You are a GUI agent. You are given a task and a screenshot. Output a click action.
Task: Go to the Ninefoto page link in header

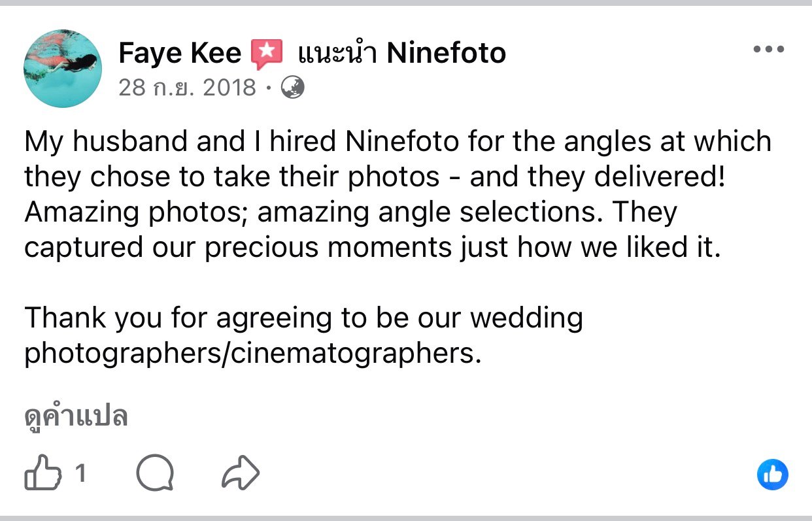pyautogui.click(x=446, y=53)
